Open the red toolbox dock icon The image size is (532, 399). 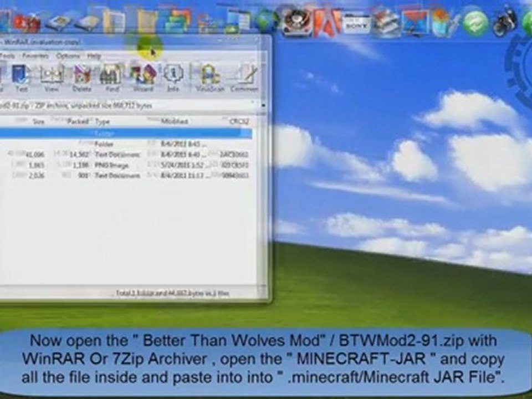(27, 23)
